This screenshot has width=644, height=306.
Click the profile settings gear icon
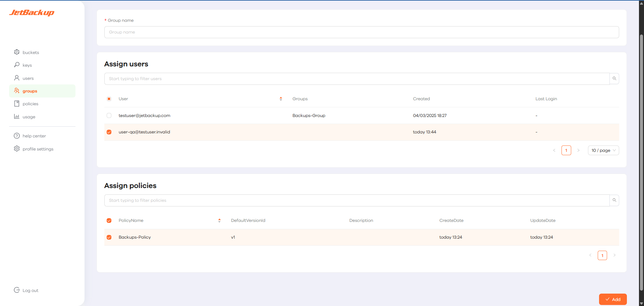17,148
